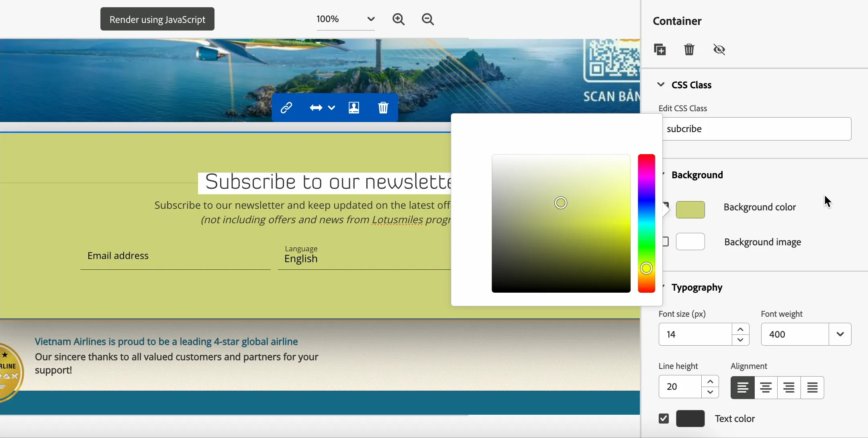Delete the Container using trash icon
This screenshot has width=868, height=438.
pos(689,49)
